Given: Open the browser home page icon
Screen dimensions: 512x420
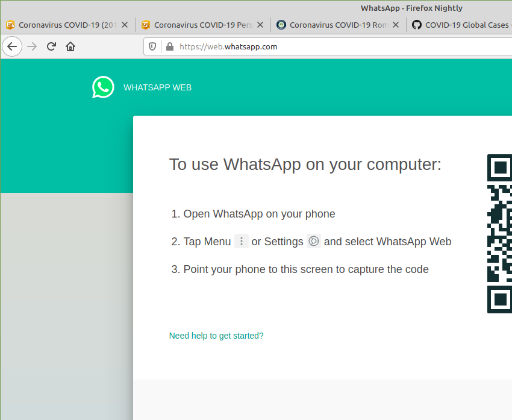Looking at the screenshot, I should tap(70, 46).
